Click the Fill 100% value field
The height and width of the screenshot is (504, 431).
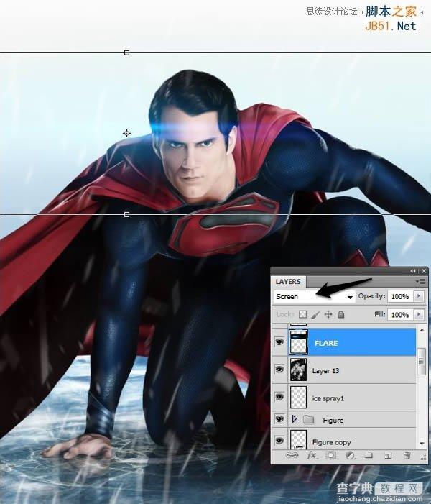point(400,315)
